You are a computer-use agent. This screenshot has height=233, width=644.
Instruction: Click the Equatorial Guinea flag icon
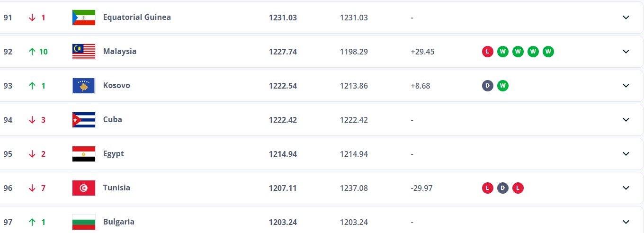pyautogui.click(x=84, y=18)
